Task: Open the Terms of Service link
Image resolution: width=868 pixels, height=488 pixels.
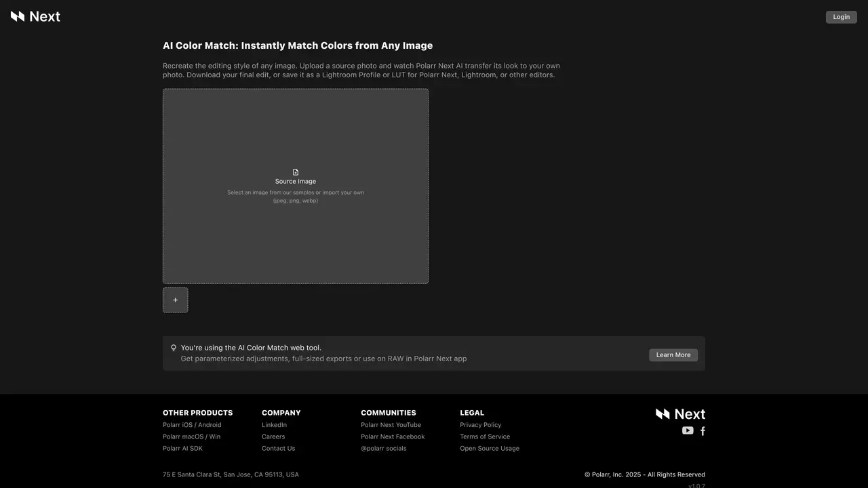Action: [485, 436]
